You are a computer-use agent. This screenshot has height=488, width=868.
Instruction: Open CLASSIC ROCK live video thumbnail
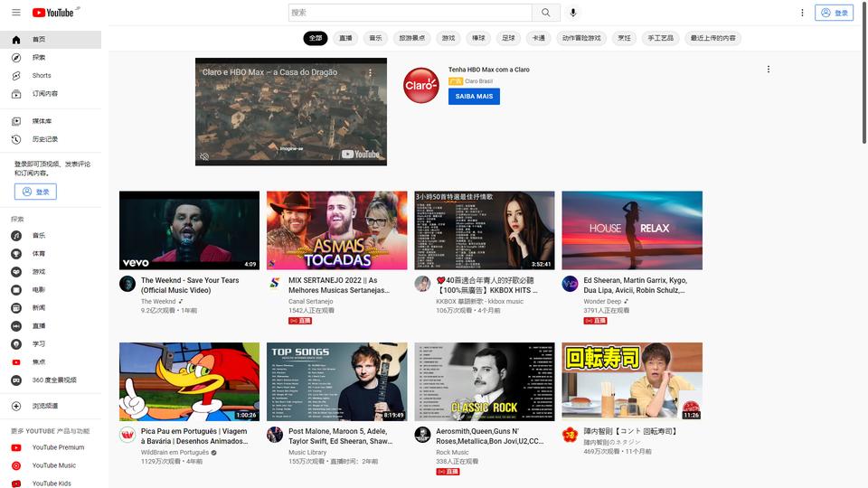pos(485,381)
